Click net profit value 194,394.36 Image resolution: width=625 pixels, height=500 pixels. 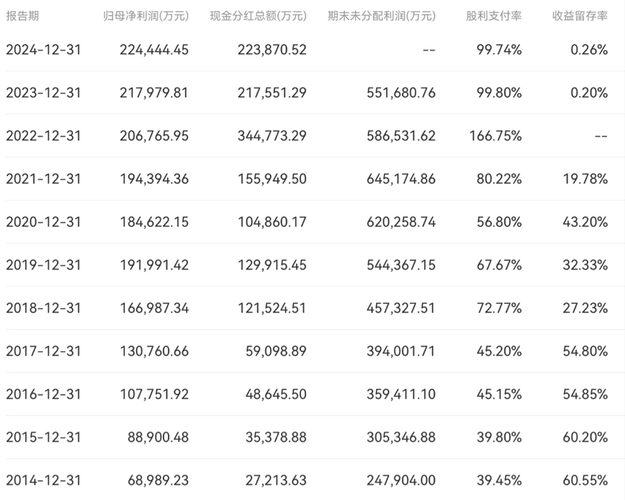(x=154, y=179)
